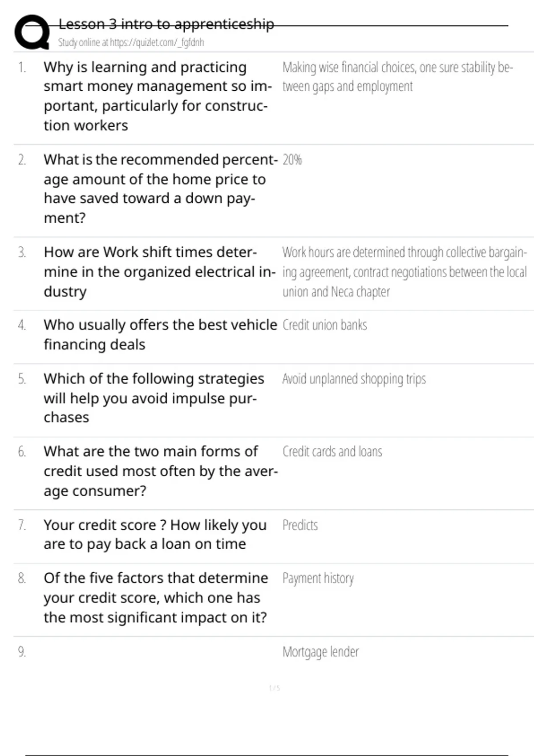Select the down payment percentage question
534x756 pixels.
(x=160, y=189)
